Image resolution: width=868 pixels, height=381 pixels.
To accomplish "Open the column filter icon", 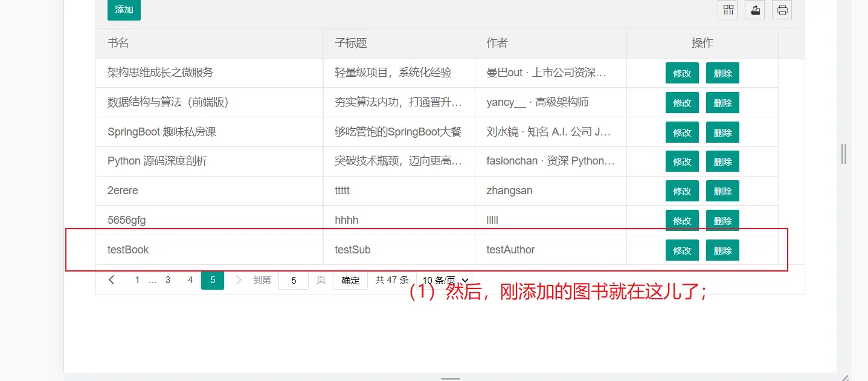I will [728, 10].
